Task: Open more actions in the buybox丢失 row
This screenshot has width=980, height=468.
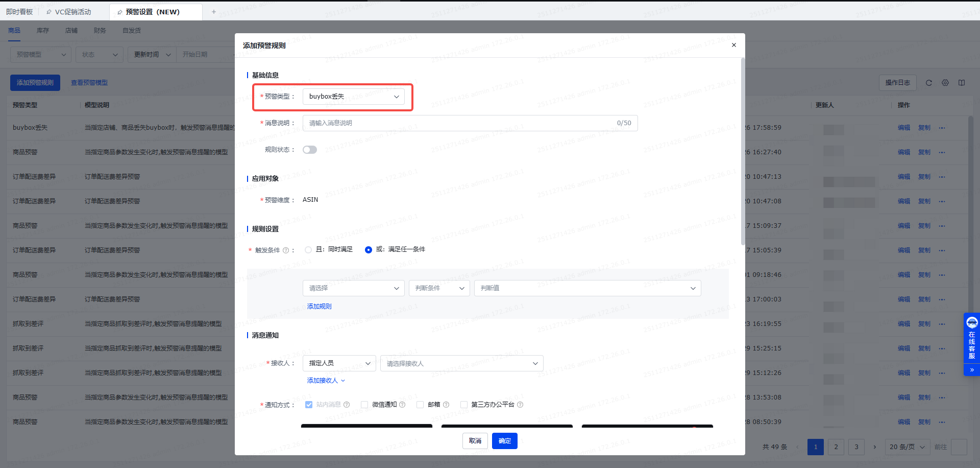Action: pyautogui.click(x=942, y=128)
